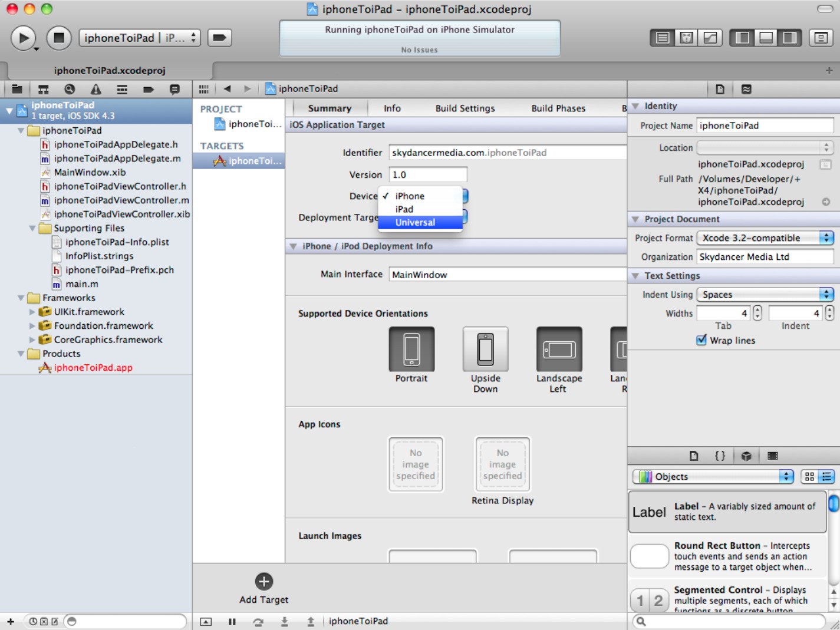The width and height of the screenshot is (840, 630).
Task: Toggle Portrait orientation
Action: coord(411,349)
